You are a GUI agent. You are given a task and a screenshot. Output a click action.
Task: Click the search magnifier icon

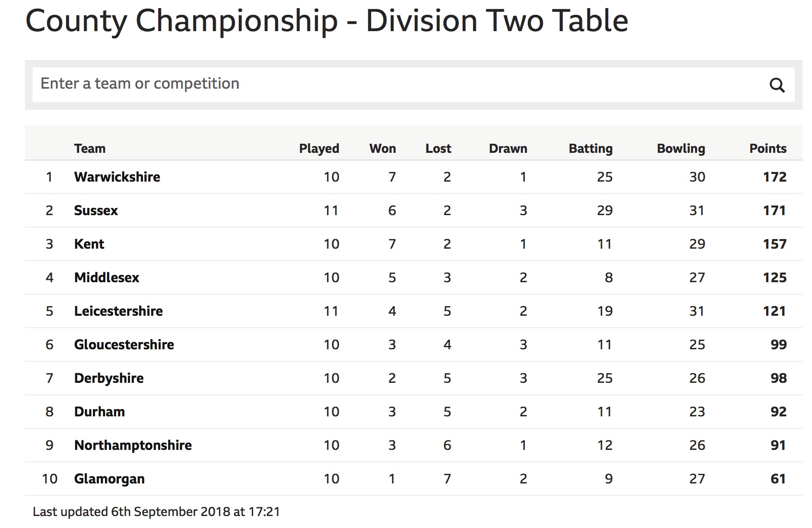click(x=777, y=85)
